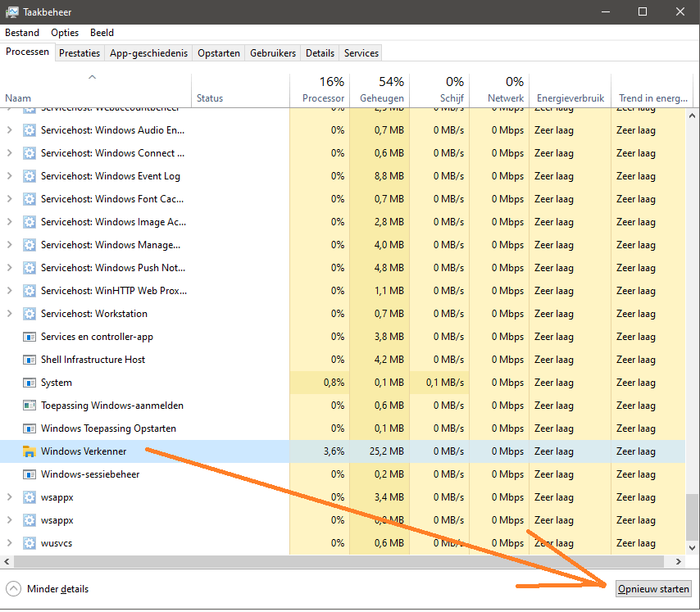
Task: Switch to the Details tab
Action: coord(320,53)
